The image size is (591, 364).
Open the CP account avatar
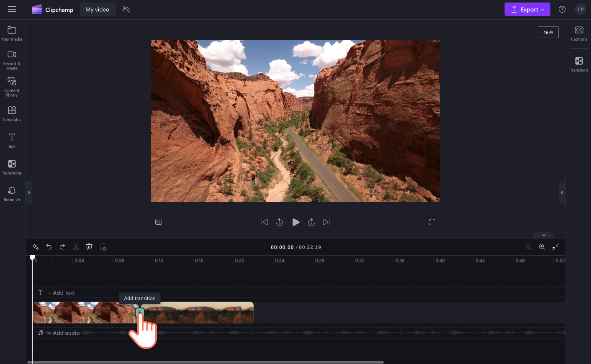point(581,9)
